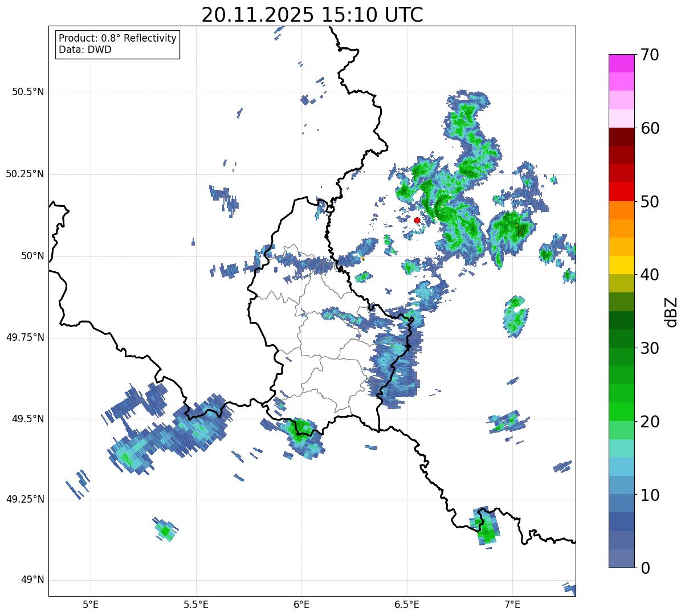Image resolution: width=685 pixels, height=616 pixels.
Task: Click the 7°E longitude label
Action: tap(512, 604)
